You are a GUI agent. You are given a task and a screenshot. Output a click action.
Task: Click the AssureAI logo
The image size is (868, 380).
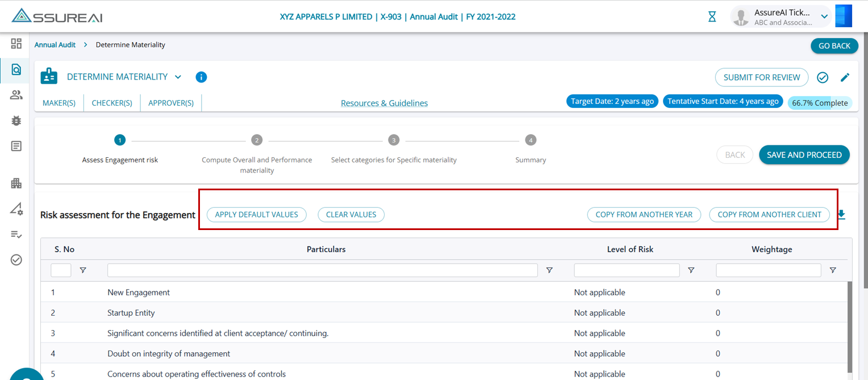[x=57, y=16]
